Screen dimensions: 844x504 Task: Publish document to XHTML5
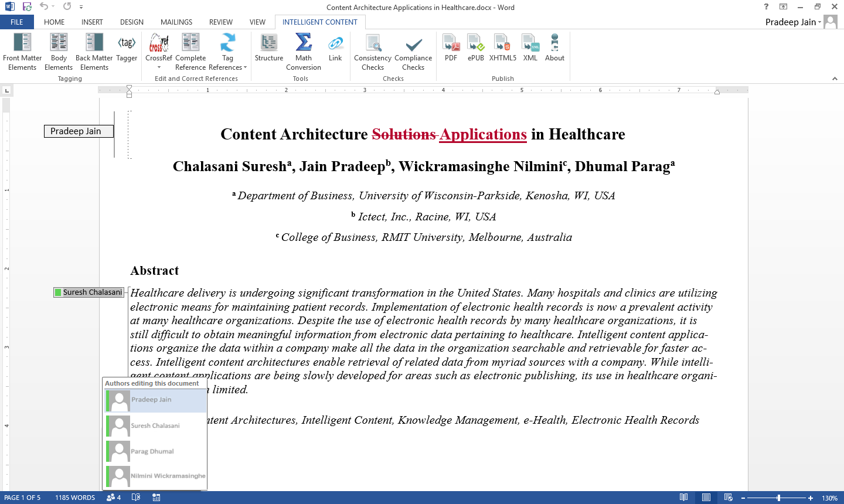[x=503, y=48]
